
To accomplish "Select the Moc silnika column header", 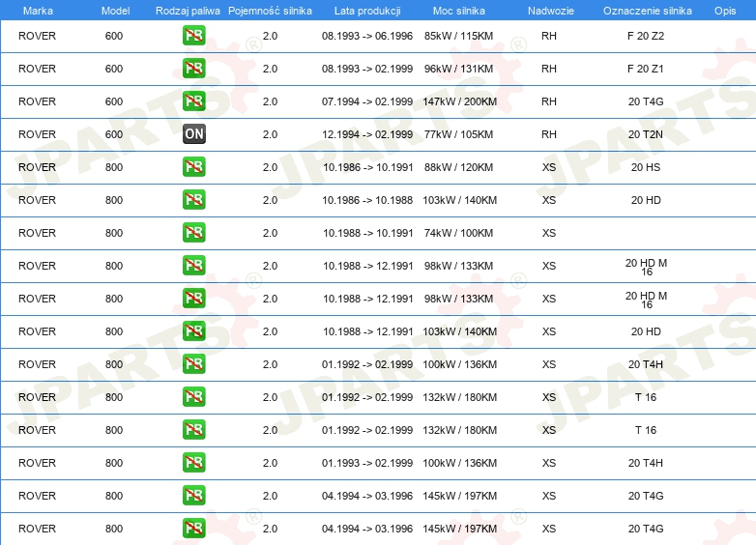I will pyautogui.click(x=459, y=11).
